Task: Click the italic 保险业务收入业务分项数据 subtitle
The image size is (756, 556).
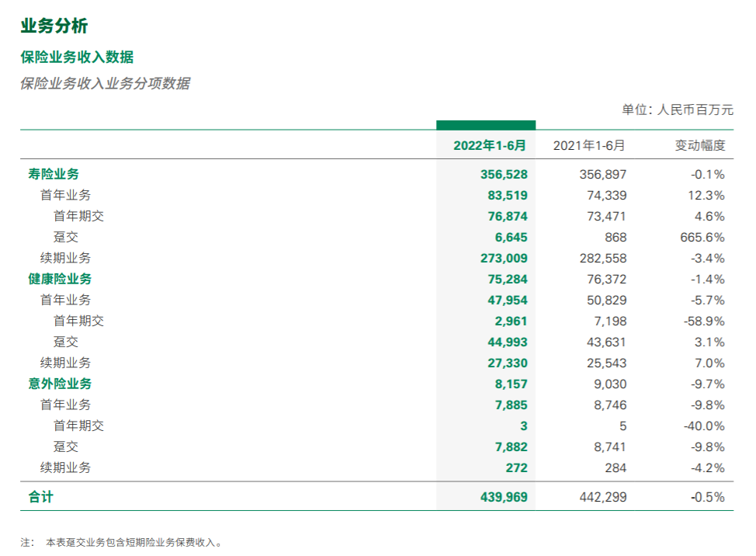Action: (x=105, y=84)
